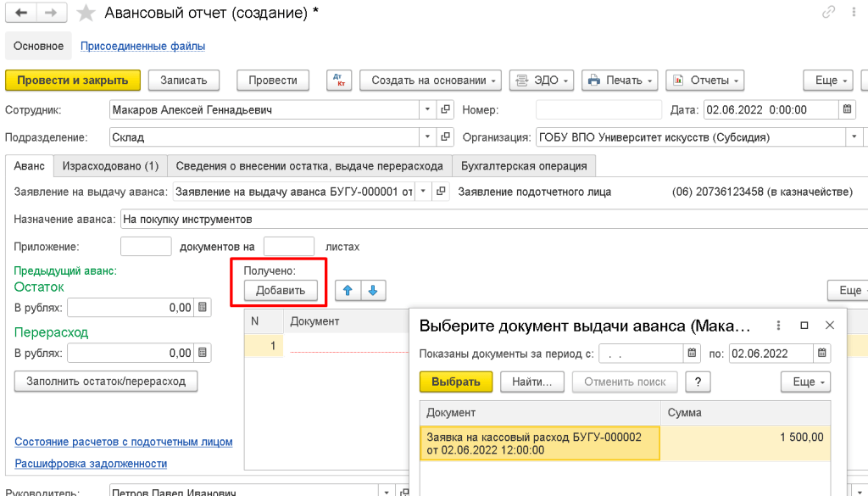Open the ЭДО menu
The height and width of the screenshot is (496, 868).
542,80
